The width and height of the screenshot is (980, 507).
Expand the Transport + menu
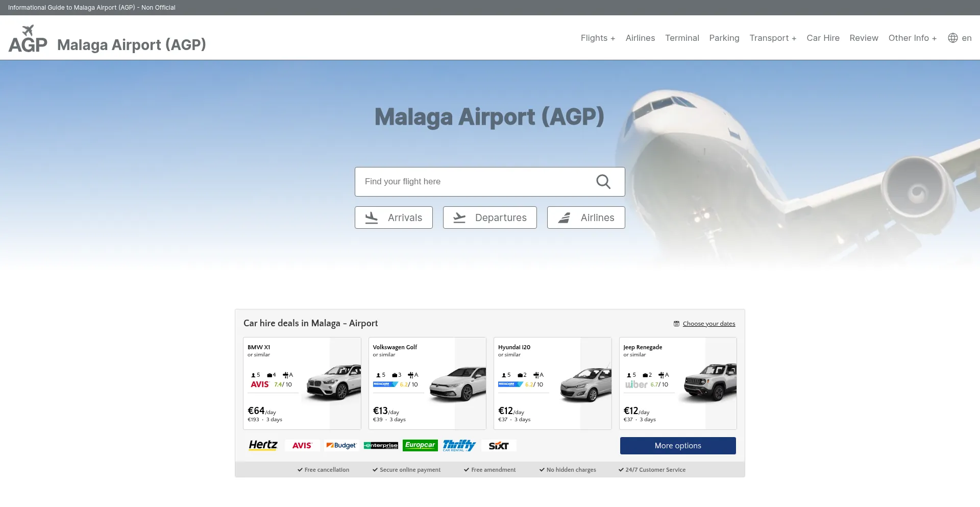tap(773, 38)
